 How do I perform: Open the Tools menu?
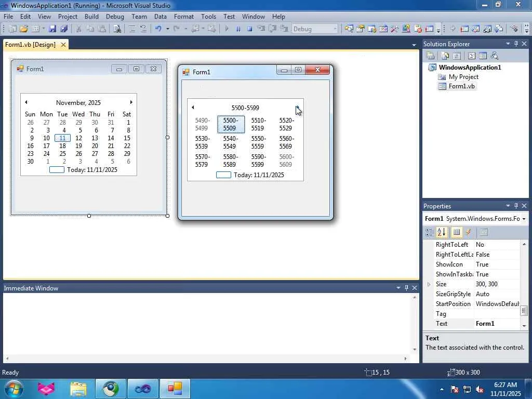tap(208, 16)
